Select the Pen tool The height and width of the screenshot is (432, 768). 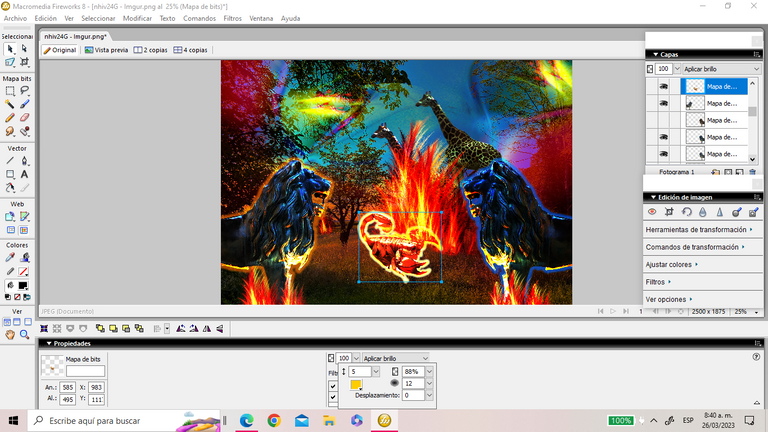click(x=24, y=161)
